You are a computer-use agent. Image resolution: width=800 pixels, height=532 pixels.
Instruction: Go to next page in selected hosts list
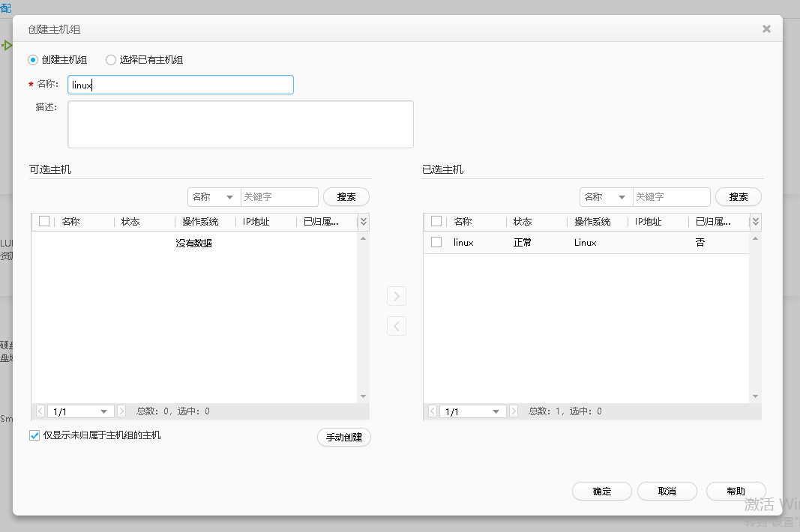(x=514, y=411)
